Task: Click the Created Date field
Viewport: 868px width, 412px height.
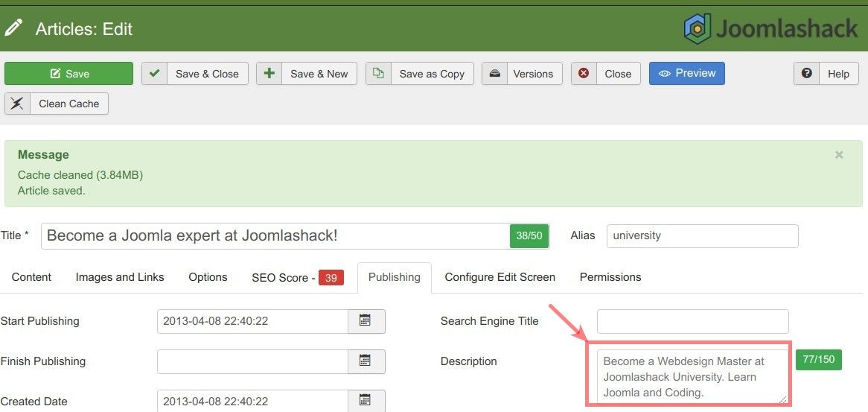Action: [252, 401]
